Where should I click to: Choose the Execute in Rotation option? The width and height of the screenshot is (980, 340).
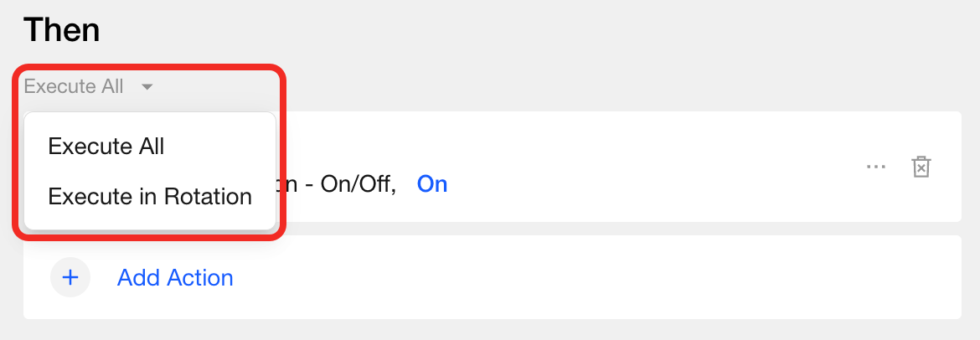pyautogui.click(x=150, y=197)
